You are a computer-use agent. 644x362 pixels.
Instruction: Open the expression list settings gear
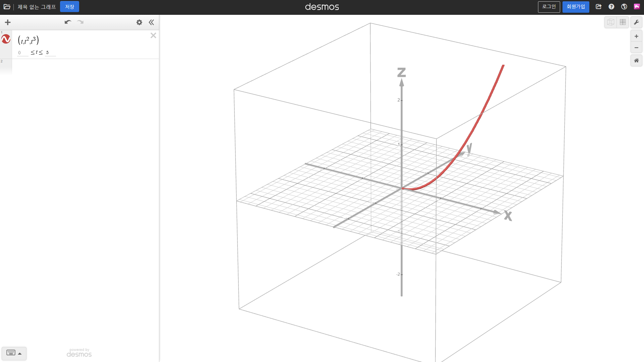(x=139, y=22)
